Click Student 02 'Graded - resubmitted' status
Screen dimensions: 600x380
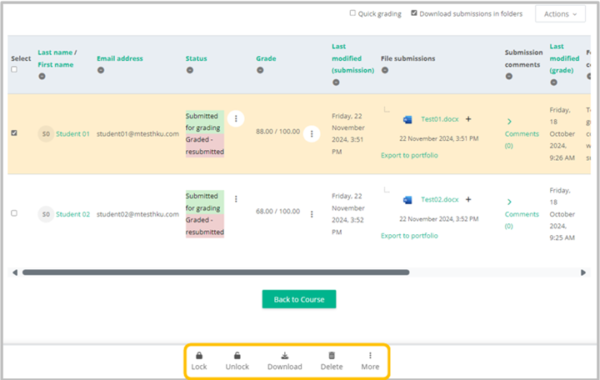tap(205, 226)
